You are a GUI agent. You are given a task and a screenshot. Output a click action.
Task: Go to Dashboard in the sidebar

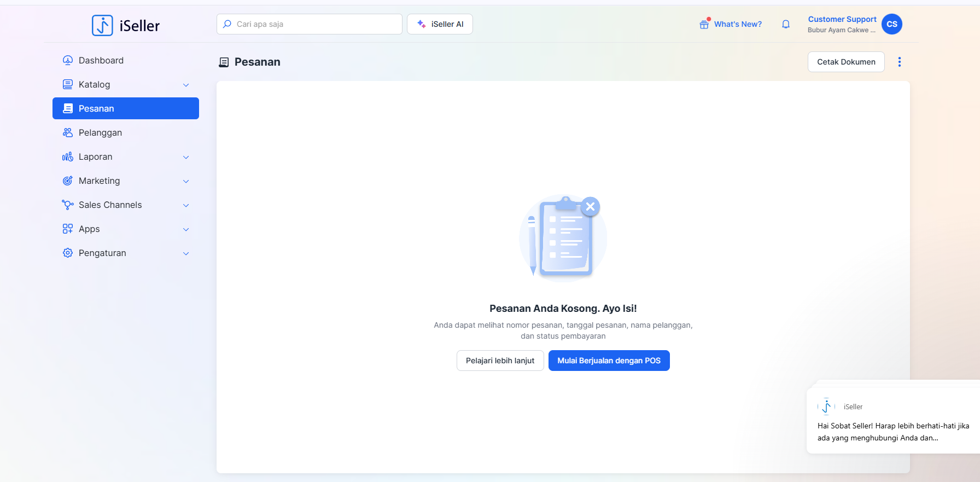(126, 60)
